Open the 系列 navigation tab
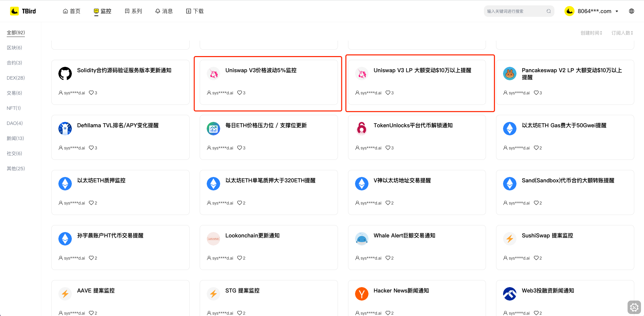This screenshot has height=316, width=644. click(x=133, y=11)
